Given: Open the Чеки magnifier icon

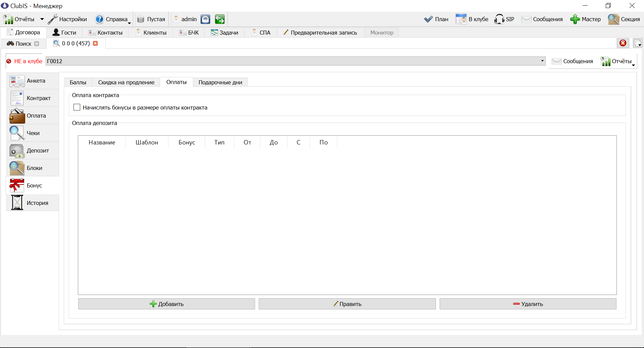Looking at the screenshot, I should coord(17,133).
